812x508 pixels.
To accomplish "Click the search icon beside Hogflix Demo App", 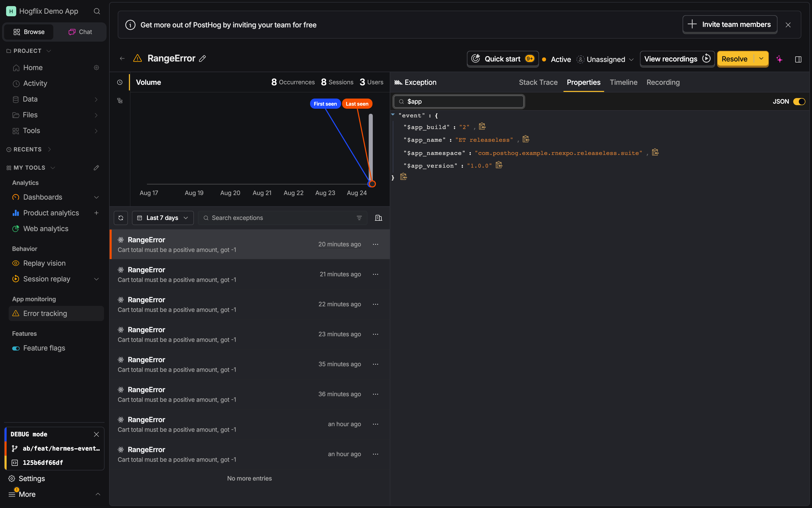I will 97,11.
